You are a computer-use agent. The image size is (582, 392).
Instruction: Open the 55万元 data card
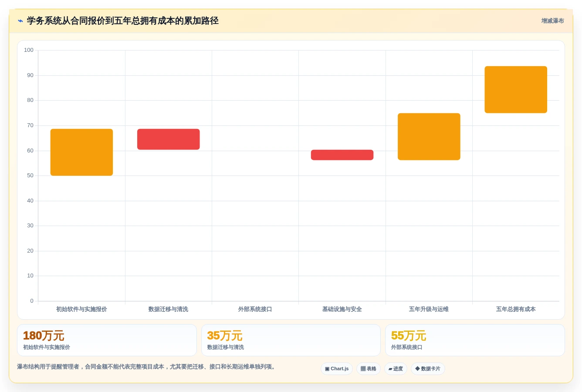tap(475, 340)
